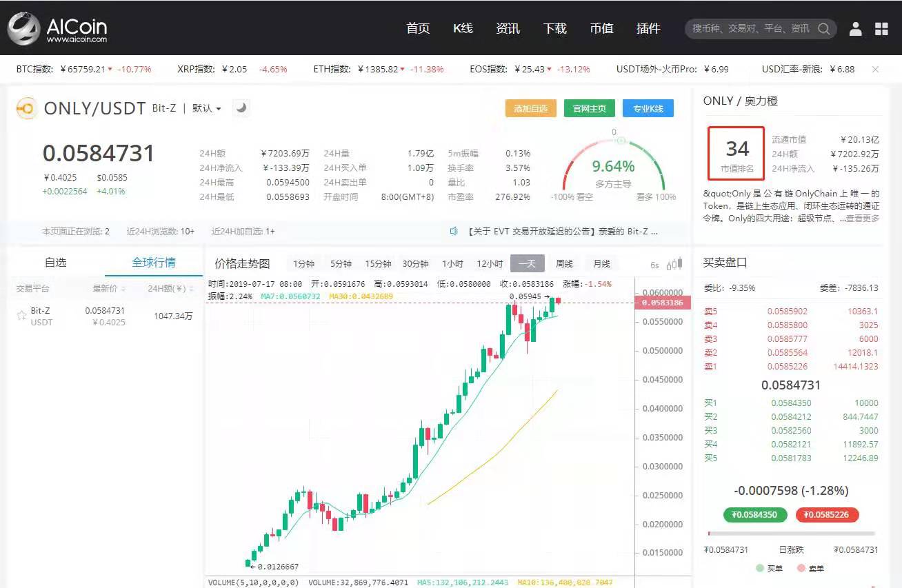This screenshot has width=902, height=588.
Task: Click the AICoin logo in header
Action: coord(57,29)
